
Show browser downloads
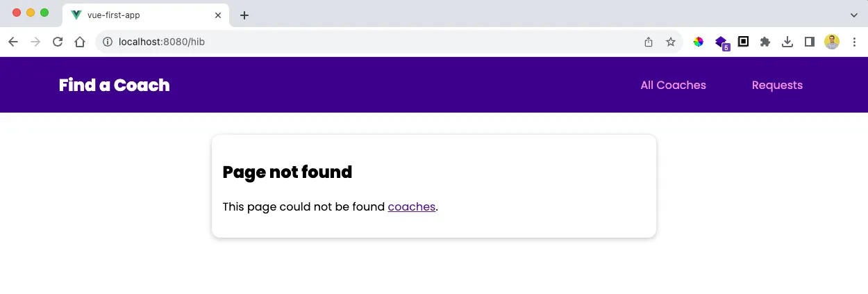pos(787,42)
